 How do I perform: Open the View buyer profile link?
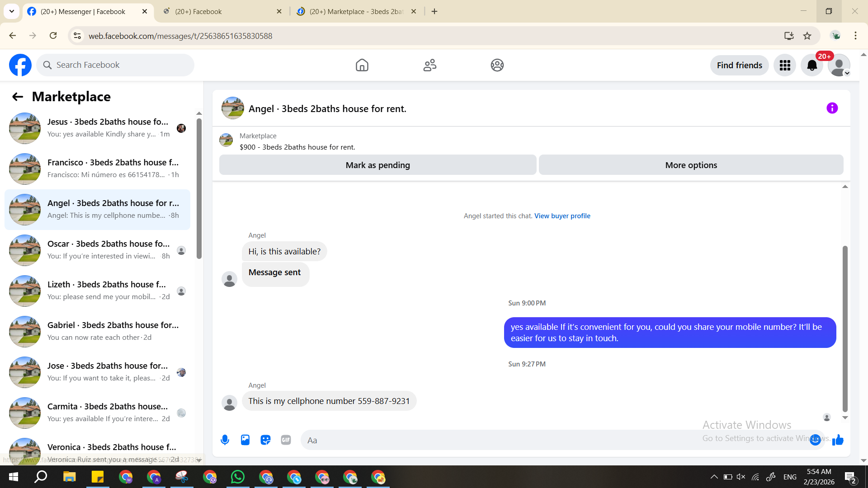click(562, 216)
